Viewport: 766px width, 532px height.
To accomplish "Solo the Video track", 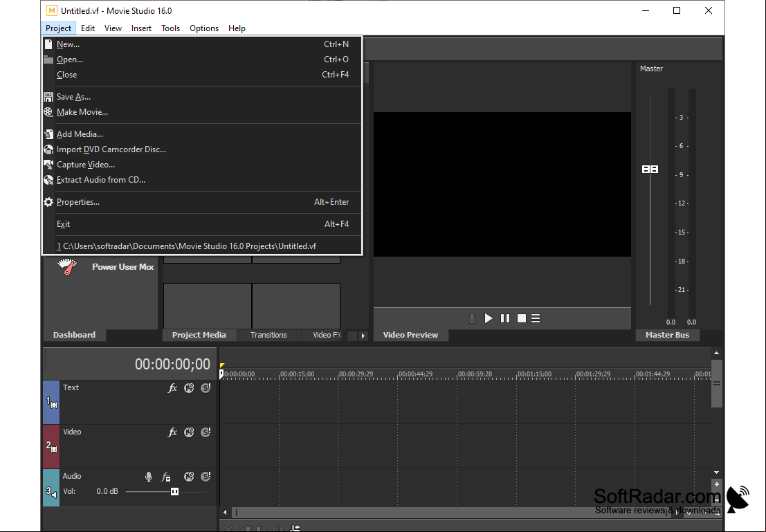I will [206, 432].
